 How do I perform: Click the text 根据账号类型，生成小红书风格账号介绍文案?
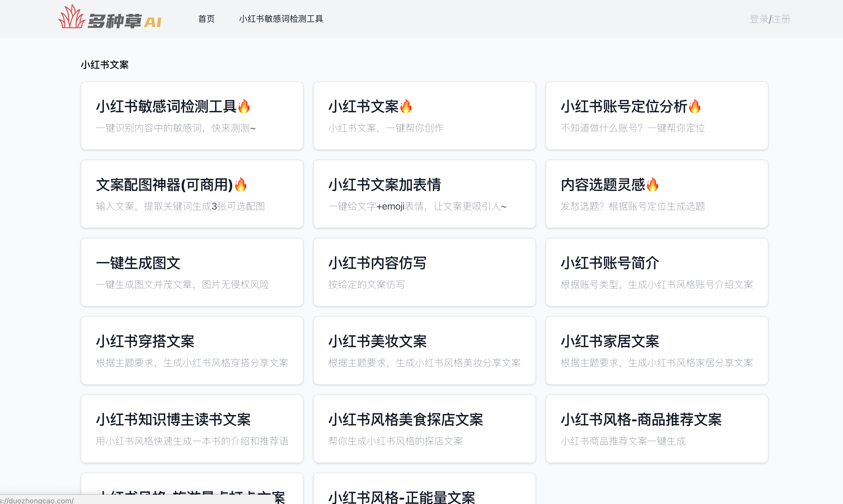[657, 285]
